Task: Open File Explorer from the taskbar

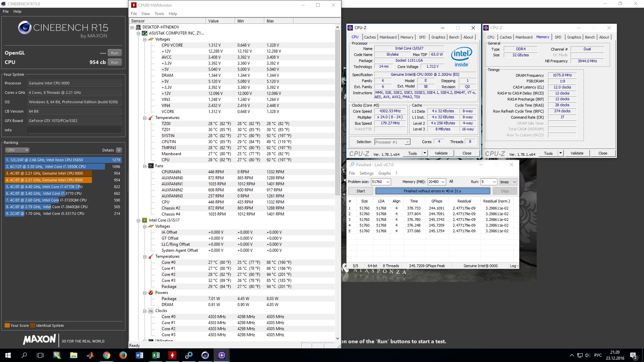Action: (74, 355)
